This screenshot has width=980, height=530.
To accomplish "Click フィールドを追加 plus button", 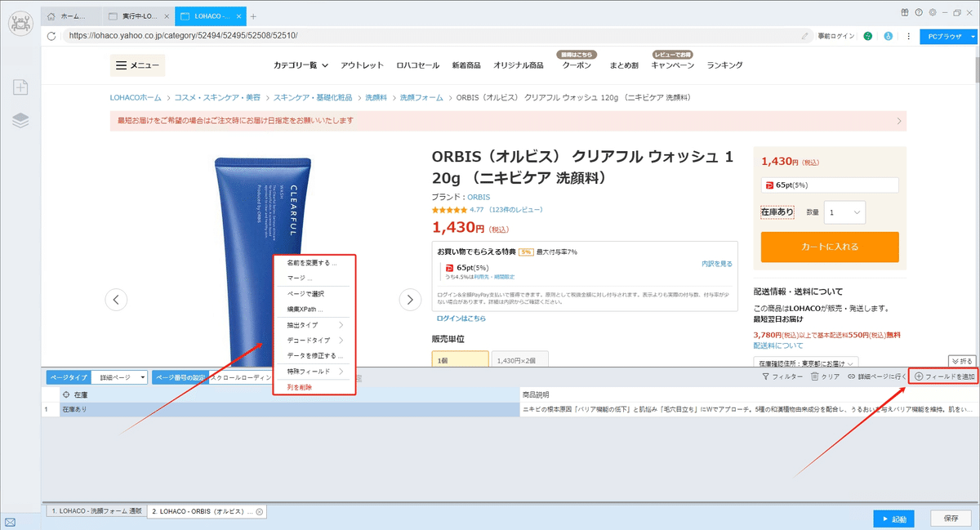I will 943,377.
